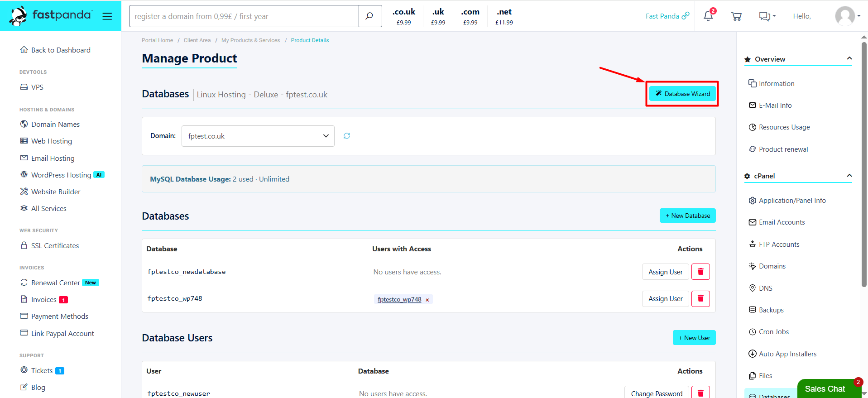This screenshot has height=398, width=868.
Task: Collapse the cPanel section
Action: point(849,176)
